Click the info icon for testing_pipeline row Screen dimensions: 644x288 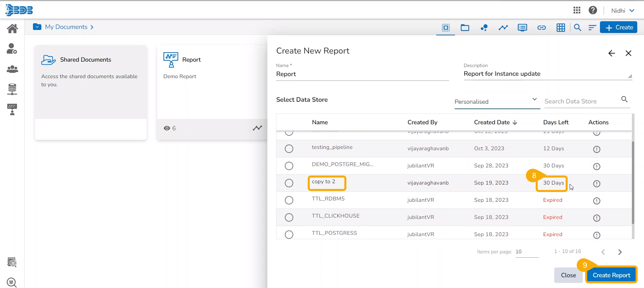point(597,149)
